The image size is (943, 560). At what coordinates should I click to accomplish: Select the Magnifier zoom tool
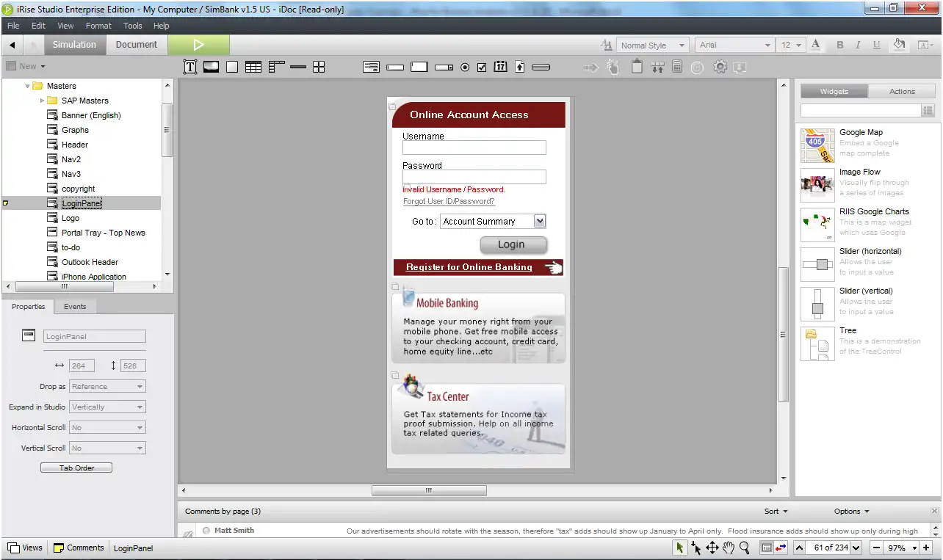(745, 548)
